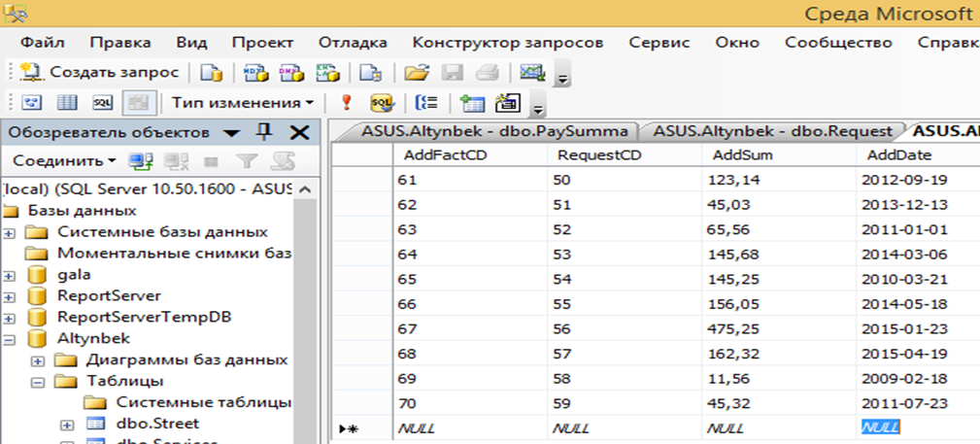Toggle the results pane
980x444 pixels.
[139, 103]
